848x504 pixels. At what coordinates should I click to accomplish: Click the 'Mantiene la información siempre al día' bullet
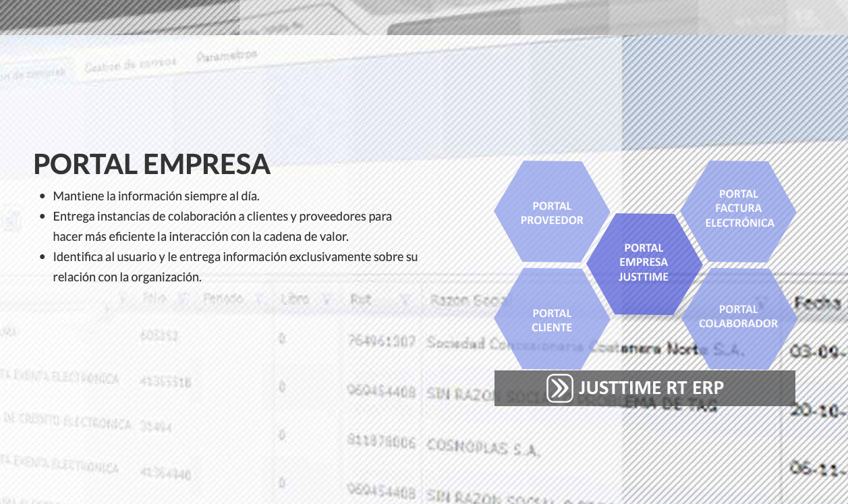[156, 196]
